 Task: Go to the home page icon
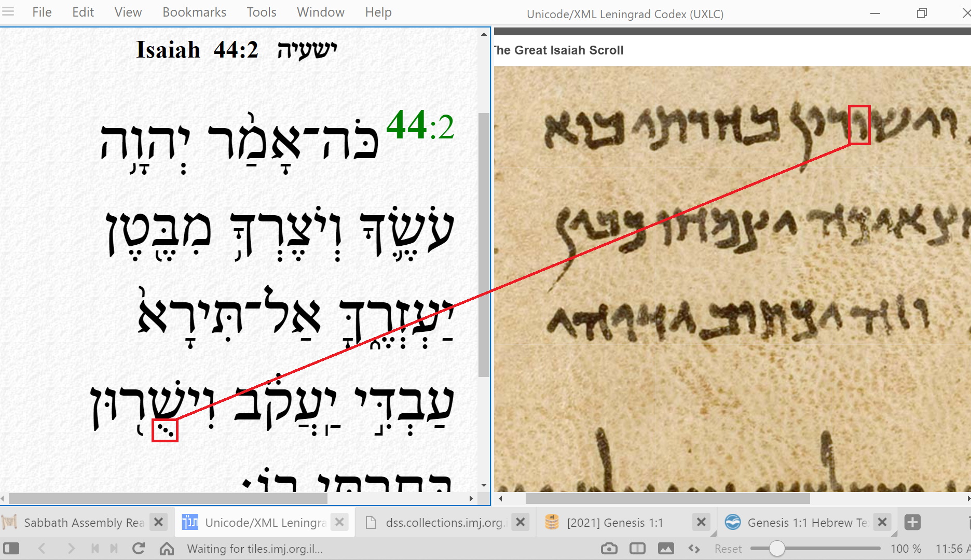point(167,549)
